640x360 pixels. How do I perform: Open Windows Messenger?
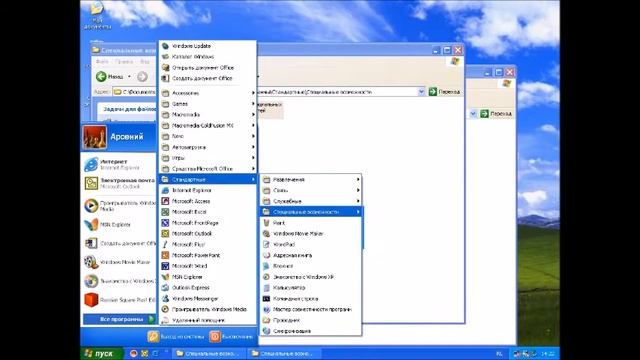(207, 299)
